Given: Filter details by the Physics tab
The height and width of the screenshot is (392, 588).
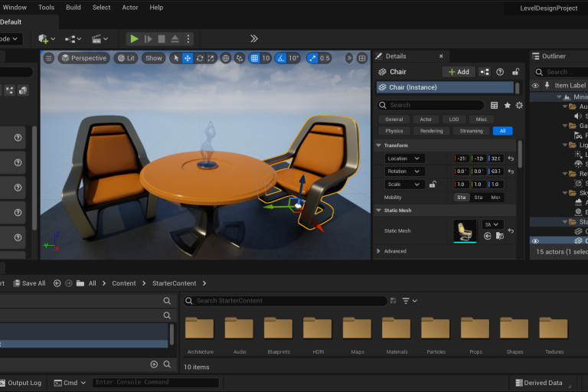Looking at the screenshot, I should coord(394,131).
